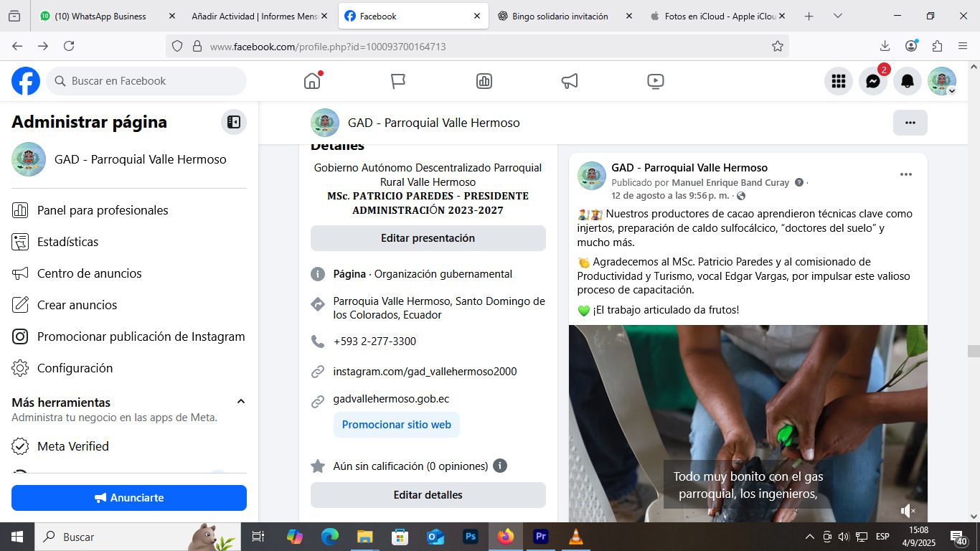
Task: Open page header more options button
Action: click(910, 123)
